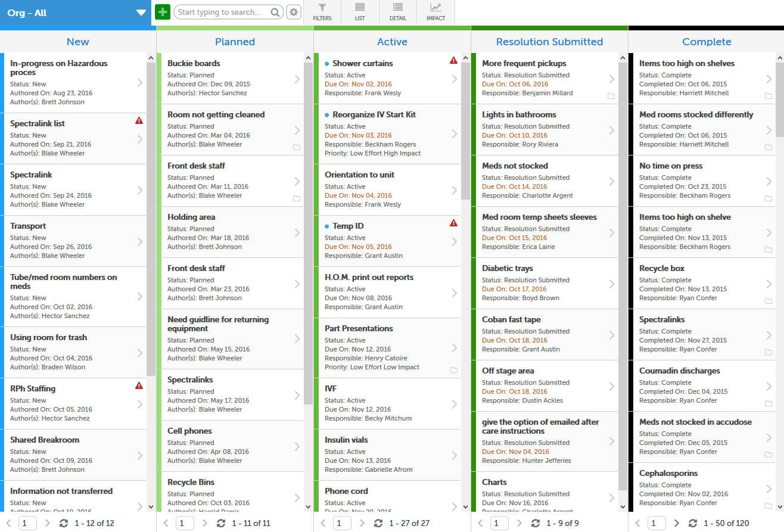The width and height of the screenshot is (784, 532).
Task: Click the Complete column header
Action: (707, 42)
